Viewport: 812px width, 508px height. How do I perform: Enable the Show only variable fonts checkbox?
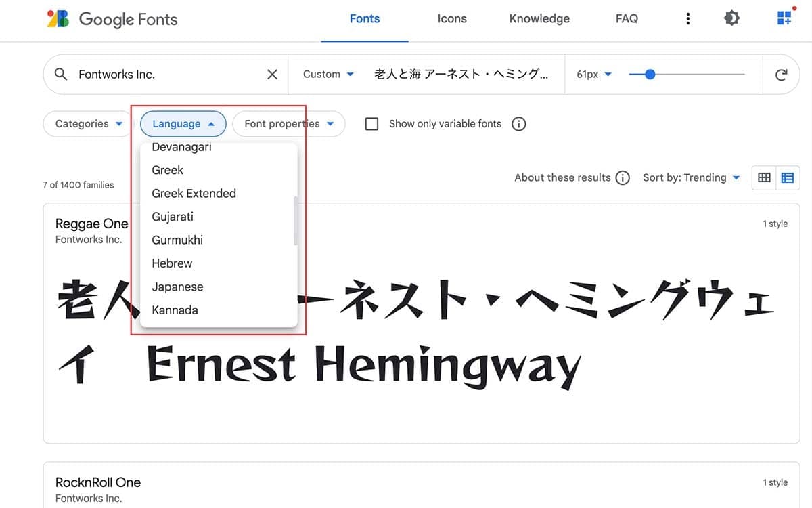pos(371,123)
